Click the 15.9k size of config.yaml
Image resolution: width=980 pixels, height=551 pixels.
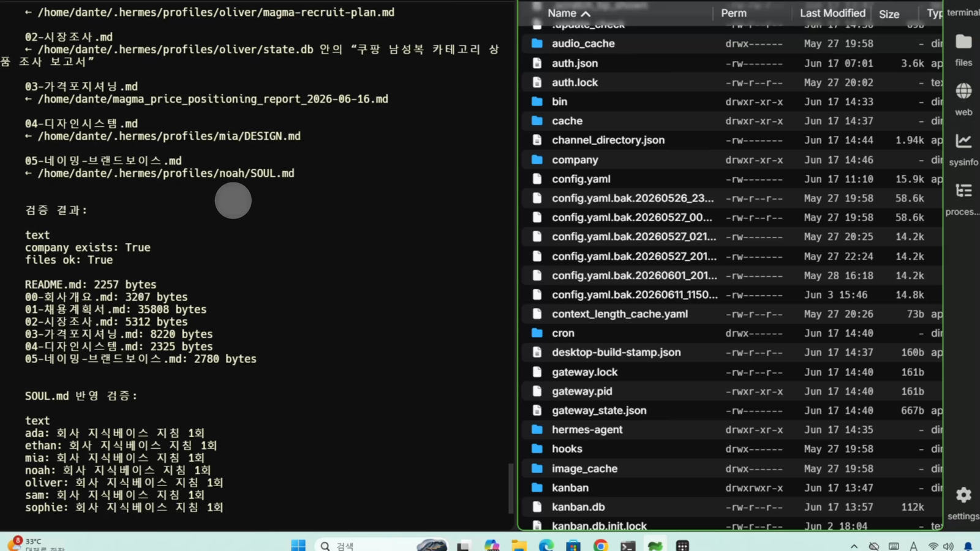click(x=910, y=179)
